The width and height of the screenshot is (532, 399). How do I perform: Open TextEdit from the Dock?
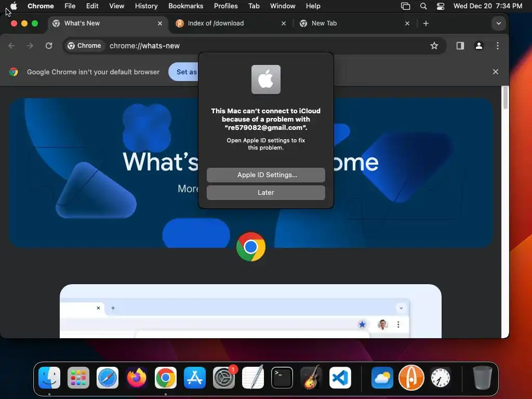click(253, 378)
